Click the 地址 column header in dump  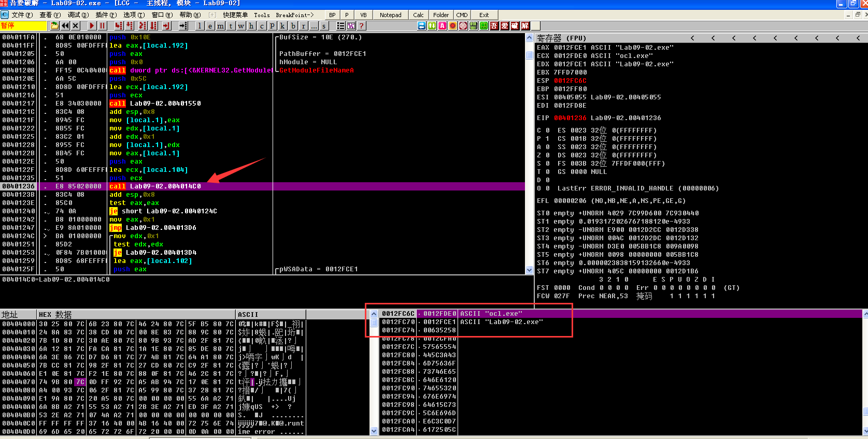(x=18, y=314)
